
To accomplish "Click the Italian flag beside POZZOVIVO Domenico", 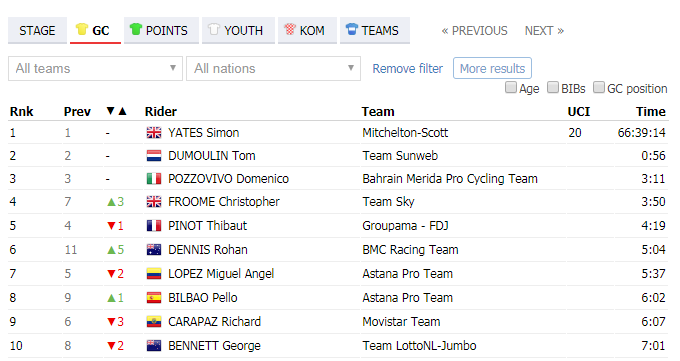I will (154, 179).
